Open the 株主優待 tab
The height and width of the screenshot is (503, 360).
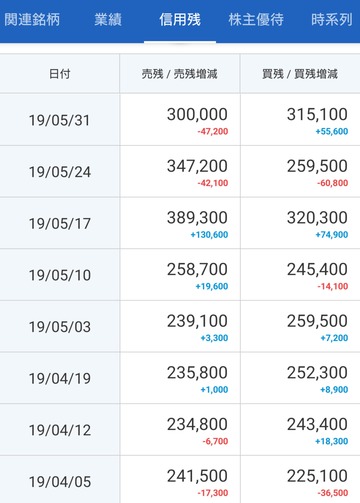tap(256, 20)
